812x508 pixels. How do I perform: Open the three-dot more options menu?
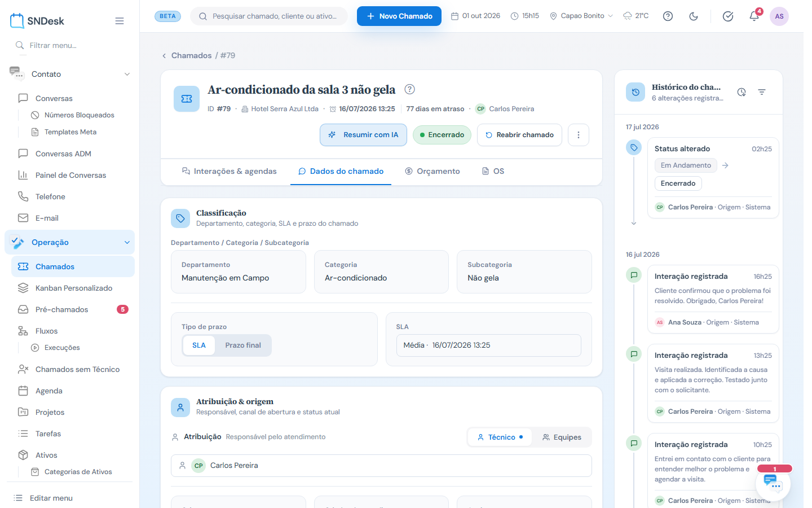point(579,135)
